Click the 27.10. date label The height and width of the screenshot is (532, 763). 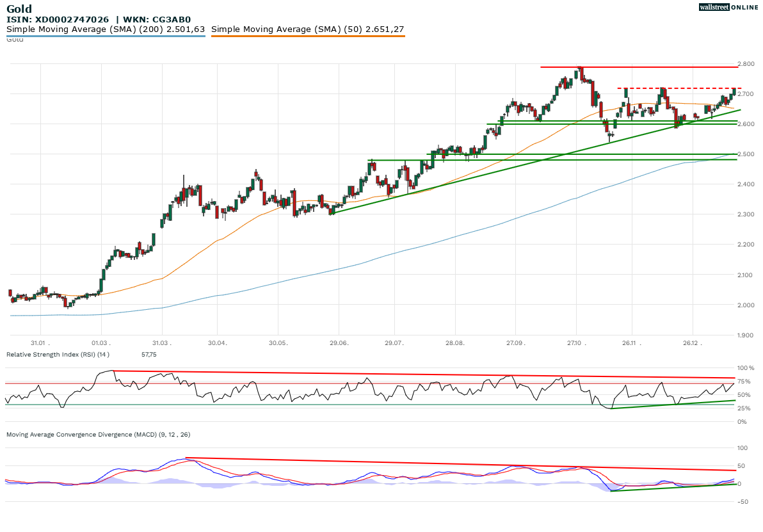point(576,343)
